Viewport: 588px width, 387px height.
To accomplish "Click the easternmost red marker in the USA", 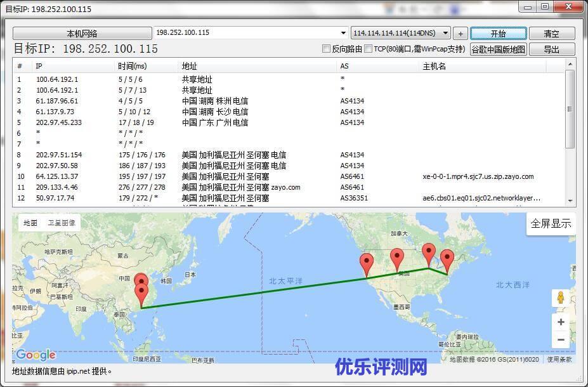I will coord(447,259).
